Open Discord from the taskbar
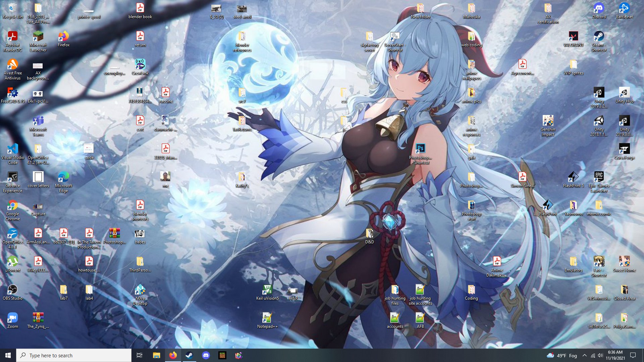 click(x=206, y=355)
